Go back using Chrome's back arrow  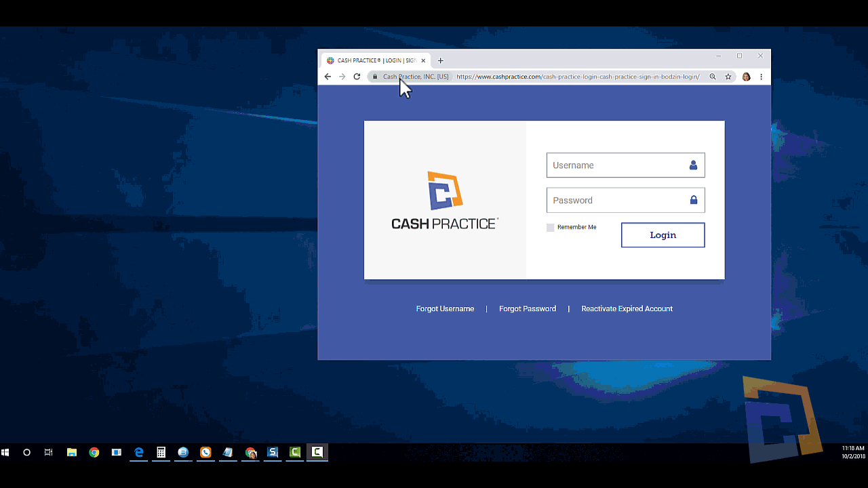point(328,77)
